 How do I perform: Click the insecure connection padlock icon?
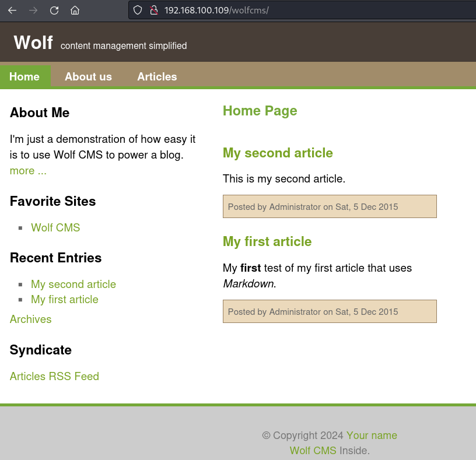[154, 10]
